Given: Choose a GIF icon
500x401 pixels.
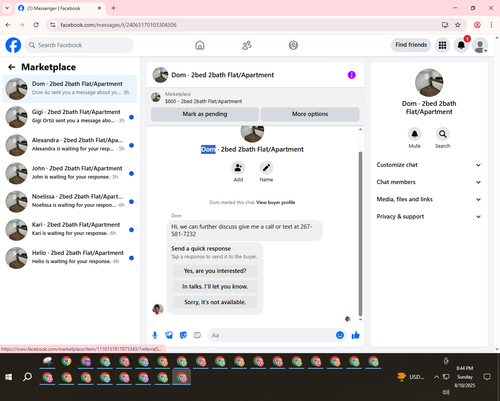Looking at the screenshot, I should coord(197,335).
